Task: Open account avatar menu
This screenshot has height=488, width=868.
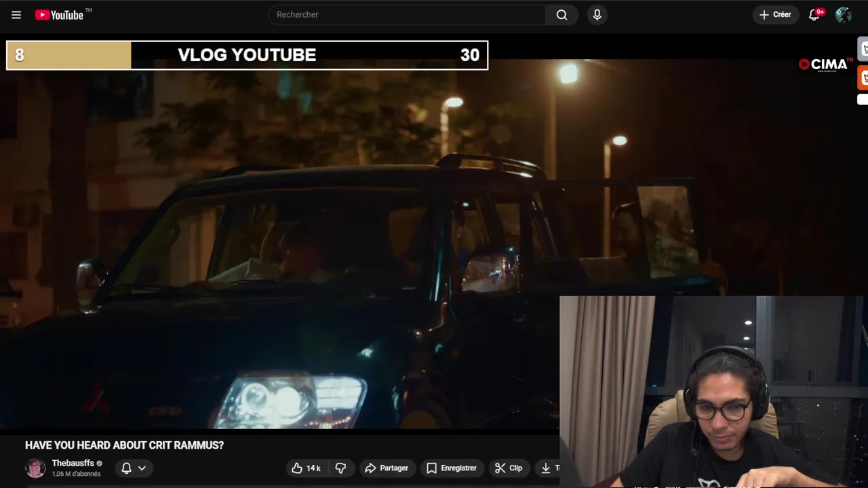Action: click(x=844, y=15)
